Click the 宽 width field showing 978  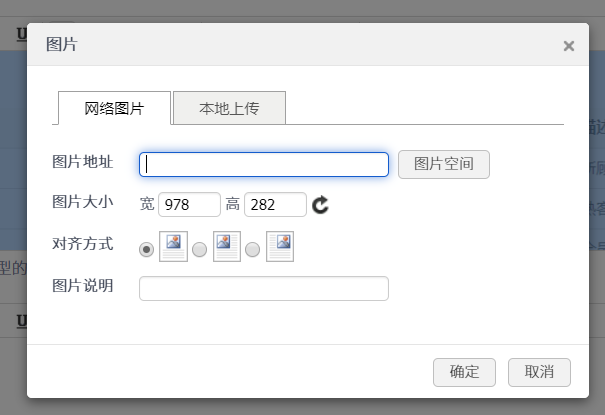(x=189, y=205)
